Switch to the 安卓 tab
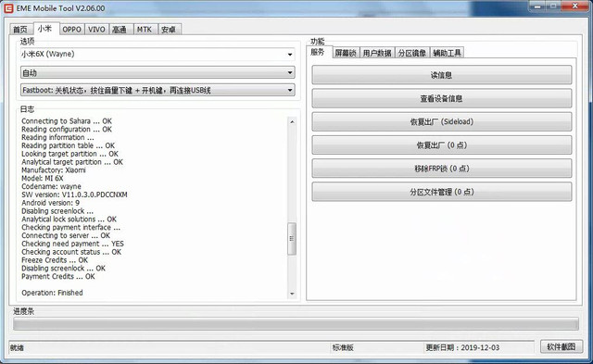 pyautogui.click(x=169, y=30)
